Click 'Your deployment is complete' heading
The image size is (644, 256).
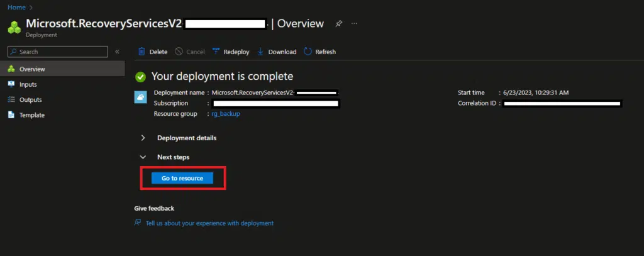pyautogui.click(x=222, y=76)
